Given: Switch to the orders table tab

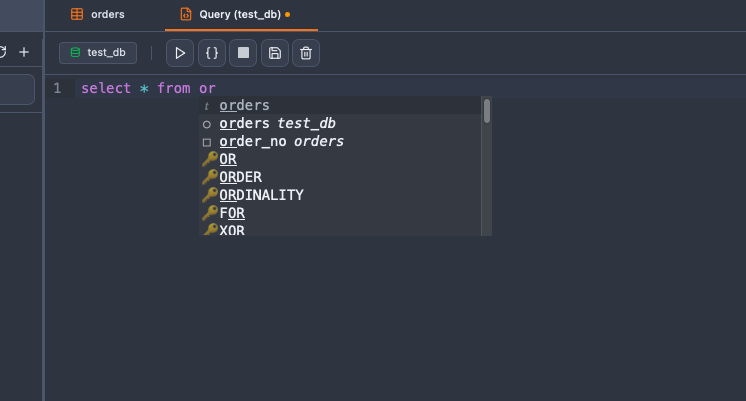Looking at the screenshot, I should pos(98,15).
